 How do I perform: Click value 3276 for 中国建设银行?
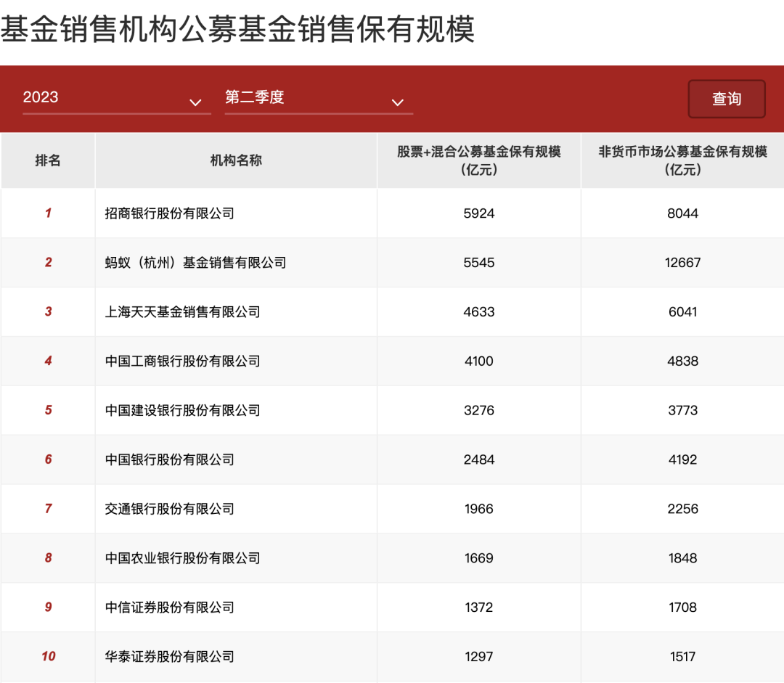[x=479, y=411]
